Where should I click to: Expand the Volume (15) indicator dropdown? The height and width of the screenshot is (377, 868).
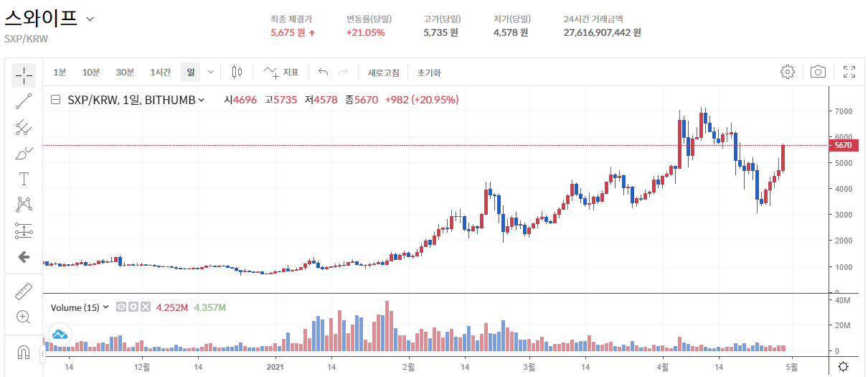tap(106, 307)
